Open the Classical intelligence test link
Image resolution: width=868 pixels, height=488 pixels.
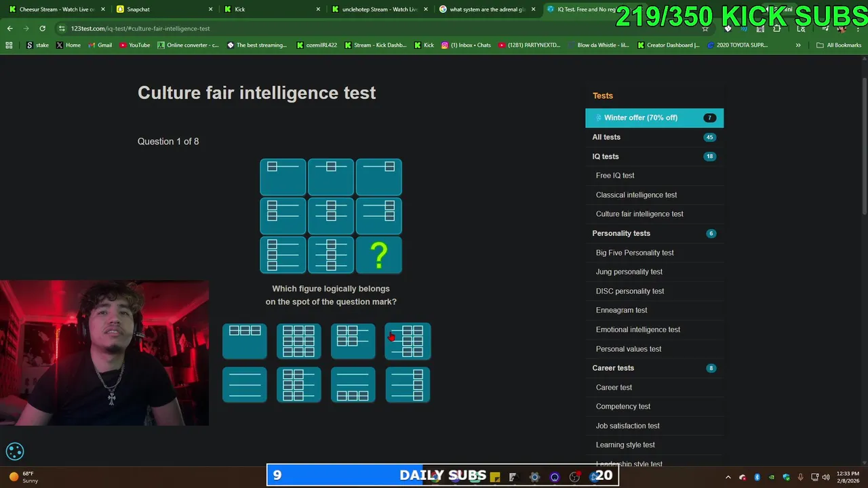click(636, 195)
